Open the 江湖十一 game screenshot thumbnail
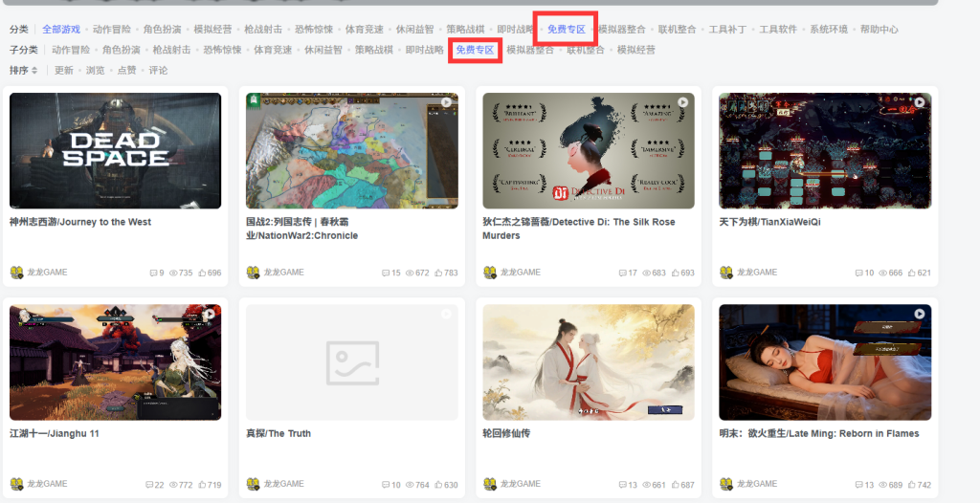 pos(116,362)
